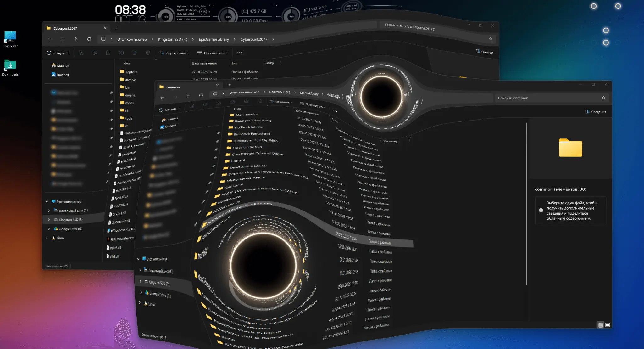This screenshot has height=349, width=644.
Task: Refresh the Cyberpunk2077 window
Action: tap(89, 39)
